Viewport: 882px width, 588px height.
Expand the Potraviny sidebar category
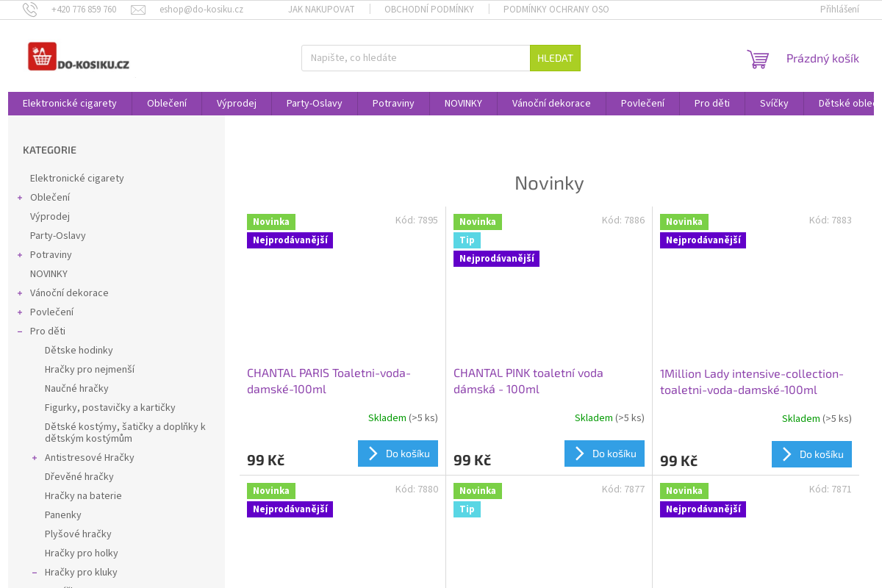(20, 255)
